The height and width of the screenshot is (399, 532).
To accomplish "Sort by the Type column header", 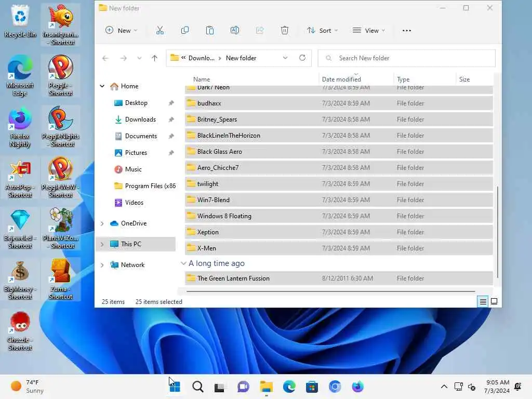I will [x=424, y=79].
